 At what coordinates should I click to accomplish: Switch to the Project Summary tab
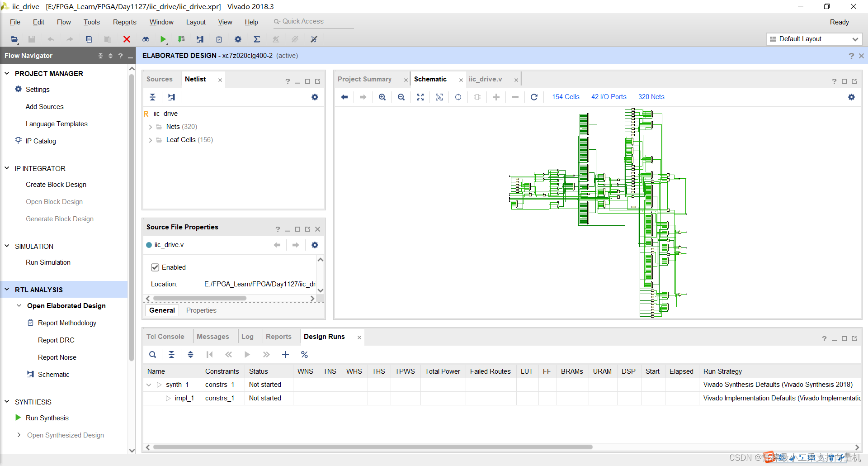364,79
